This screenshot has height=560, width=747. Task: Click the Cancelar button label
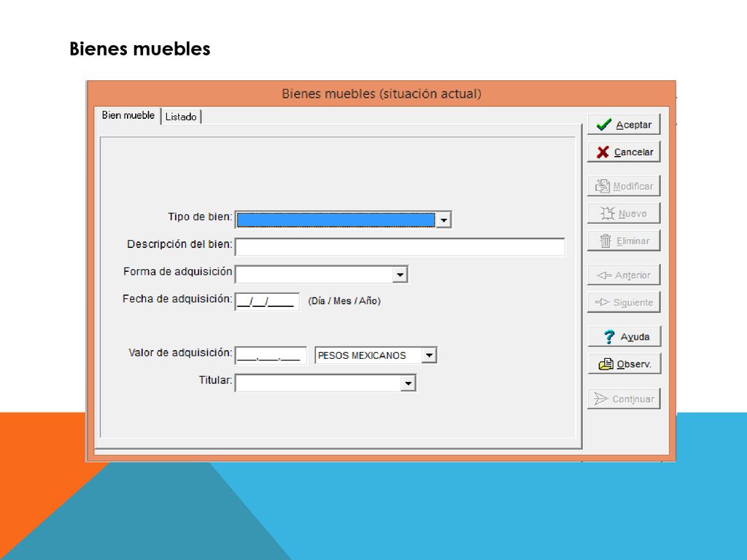(634, 152)
